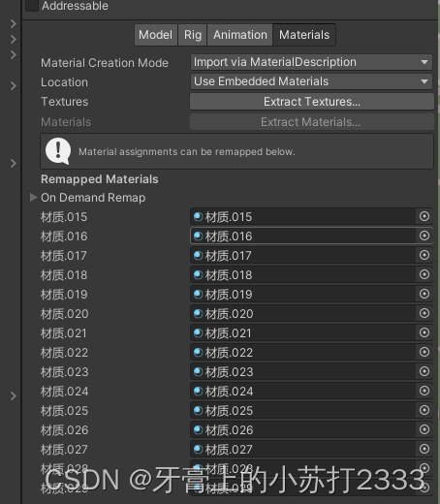
Task: Click the Material Creation Mode label
Action: click(x=105, y=63)
